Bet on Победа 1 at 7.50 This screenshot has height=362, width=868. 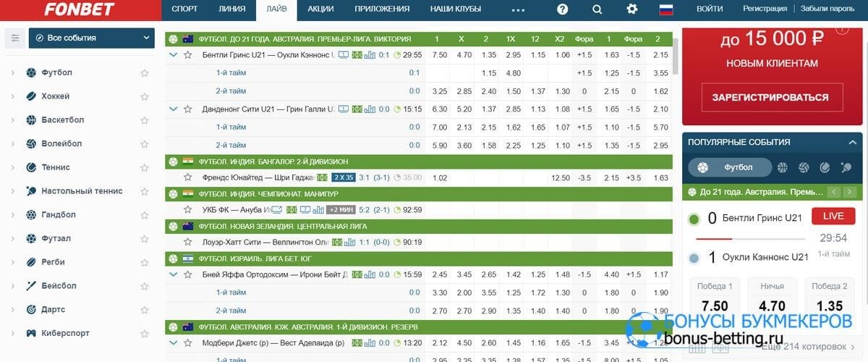(x=715, y=298)
